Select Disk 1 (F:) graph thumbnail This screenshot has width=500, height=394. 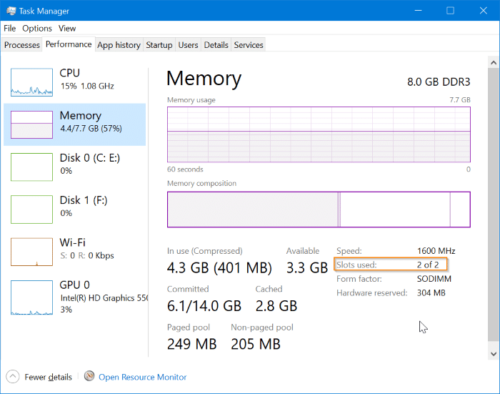pyautogui.click(x=32, y=209)
